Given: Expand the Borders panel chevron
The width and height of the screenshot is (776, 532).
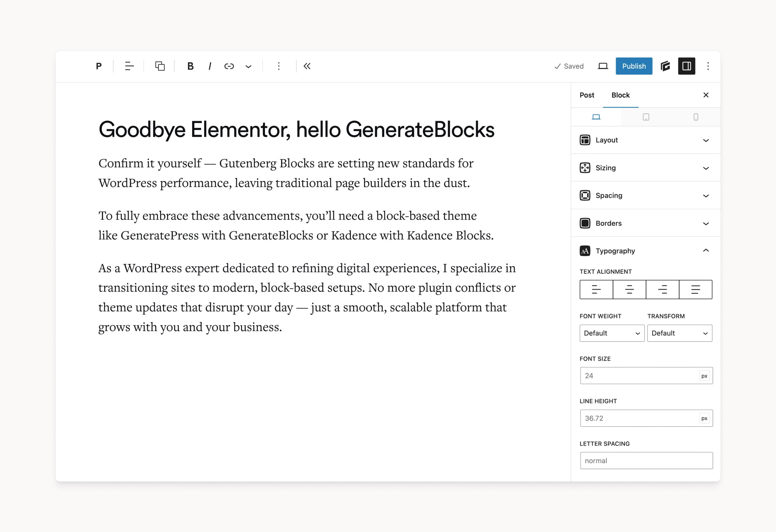Looking at the screenshot, I should tap(706, 224).
